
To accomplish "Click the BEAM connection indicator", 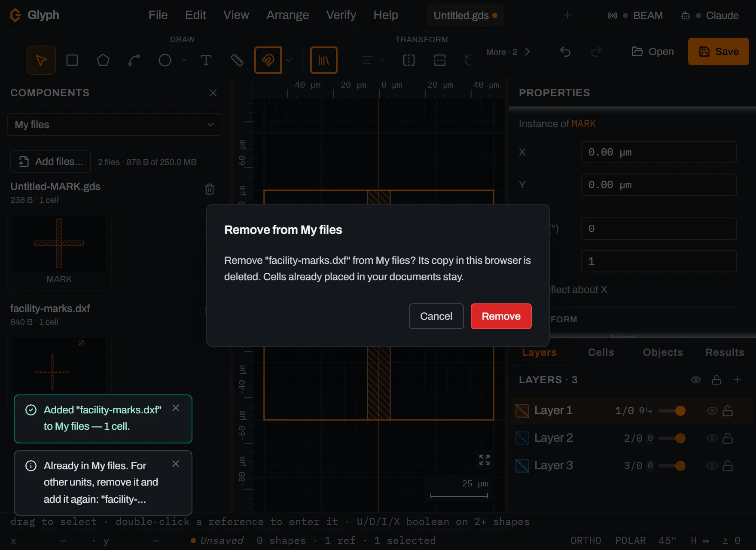I will (x=635, y=15).
